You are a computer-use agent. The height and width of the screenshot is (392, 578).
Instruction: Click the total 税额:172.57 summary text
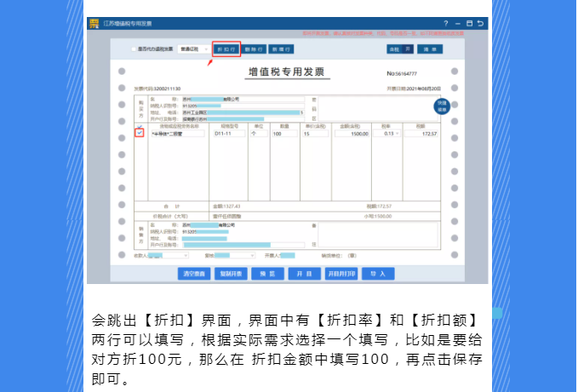click(379, 207)
